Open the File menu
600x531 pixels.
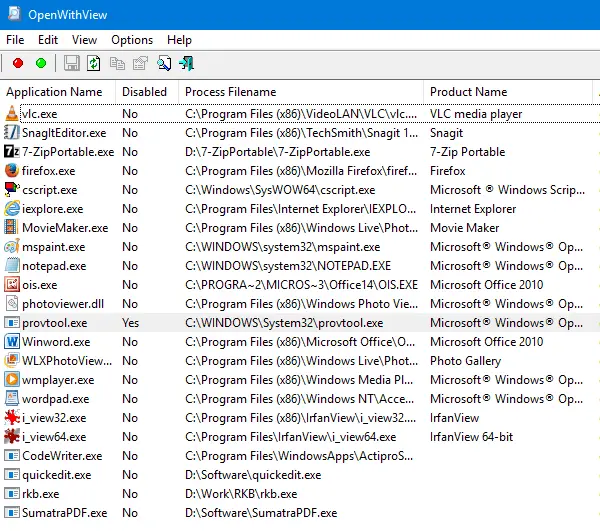coord(15,40)
